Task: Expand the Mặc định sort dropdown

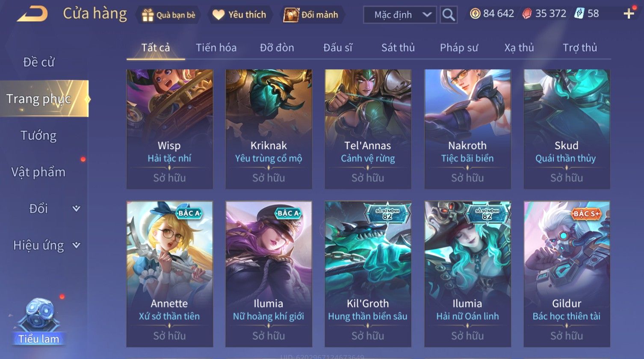Action: tap(400, 15)
